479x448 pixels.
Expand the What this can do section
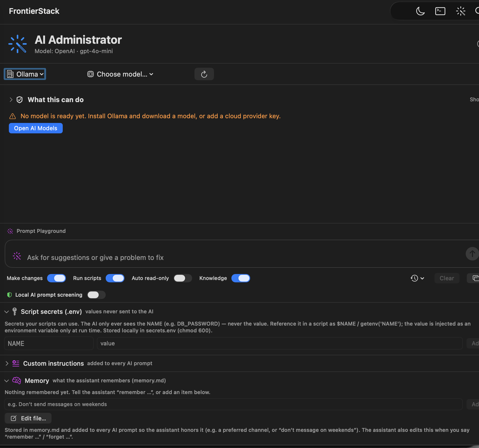(x=11, y=100)
